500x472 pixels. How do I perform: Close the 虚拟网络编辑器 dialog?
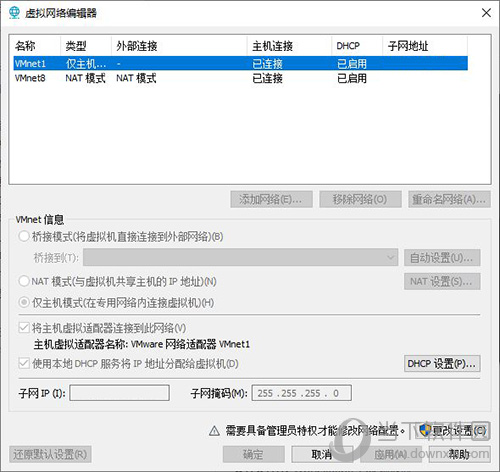[x=486, y=13]
